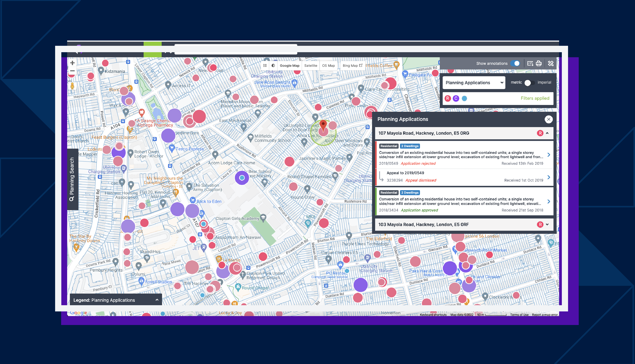Close the Planning Applications panel
Screen dimensions: 635x364
pos(548,119)
